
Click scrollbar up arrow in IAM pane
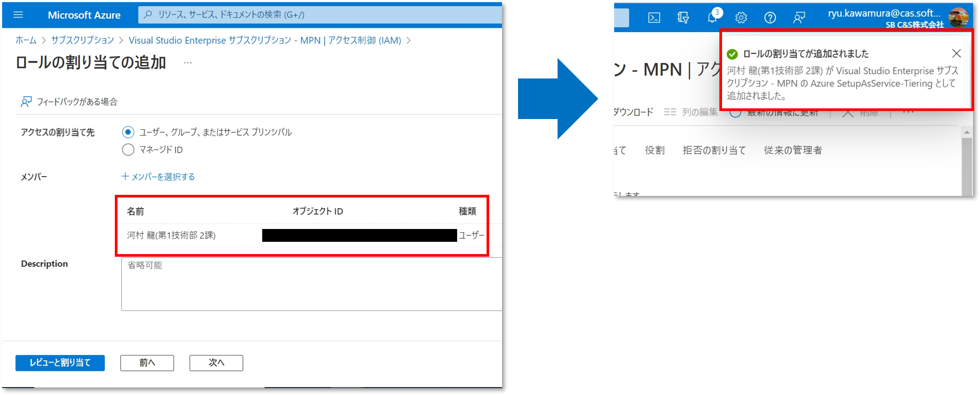tap(967, 132)
